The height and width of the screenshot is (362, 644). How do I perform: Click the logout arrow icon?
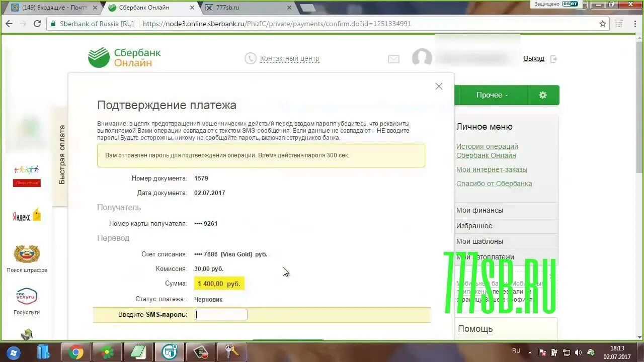pyautogui.click(x=553, y=59)
